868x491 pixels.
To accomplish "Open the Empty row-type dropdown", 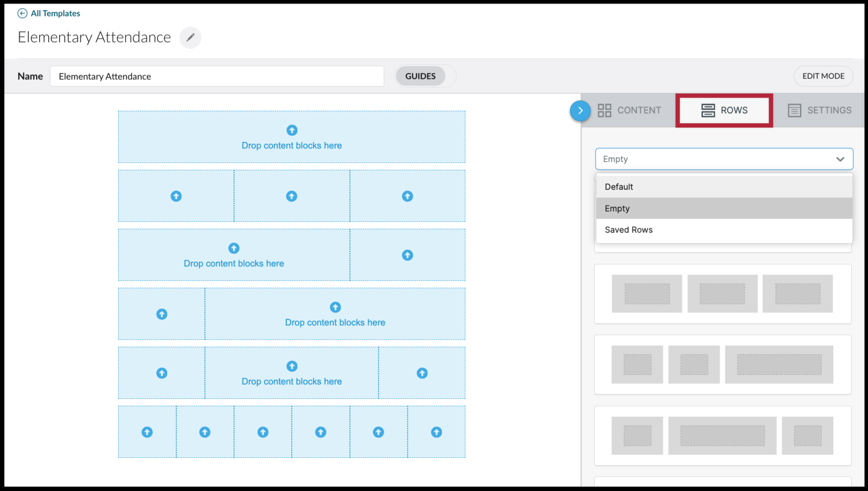I will click(x=724, y=159).
